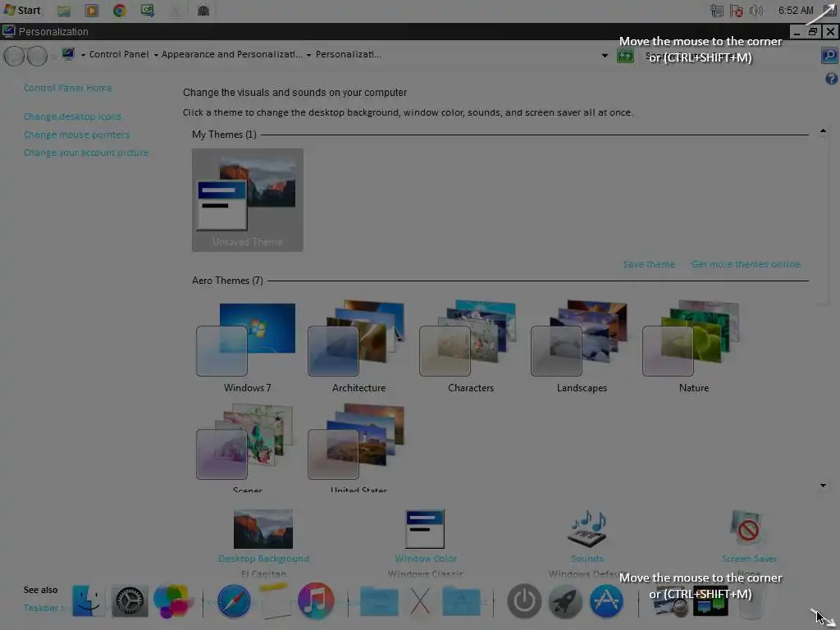Screen dimensions: 840x630
Task: Select the Scenes theme
Action: (x=247, y=448)
